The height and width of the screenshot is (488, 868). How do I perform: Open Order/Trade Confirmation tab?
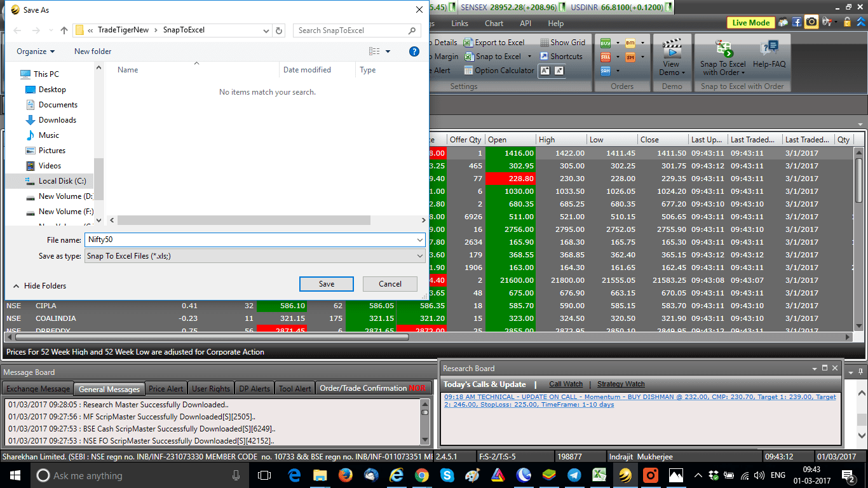pyautogui.click(x=373, y=388)
